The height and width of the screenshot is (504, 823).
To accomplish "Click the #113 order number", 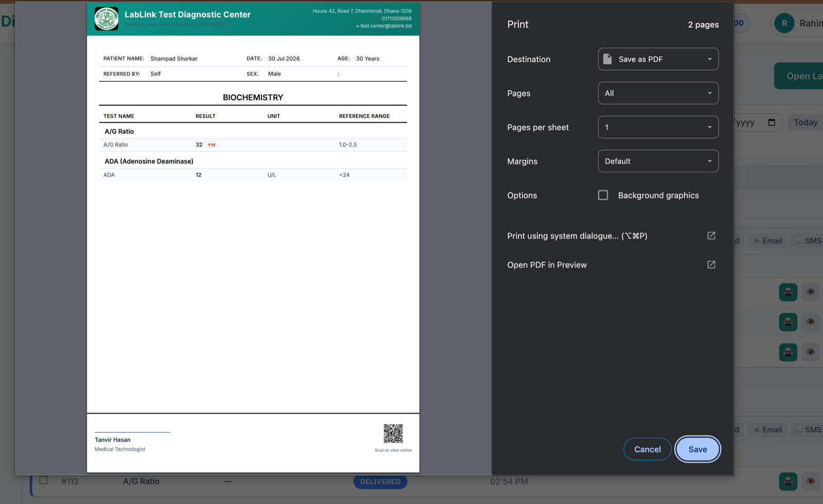I will [x=70, y=481].
